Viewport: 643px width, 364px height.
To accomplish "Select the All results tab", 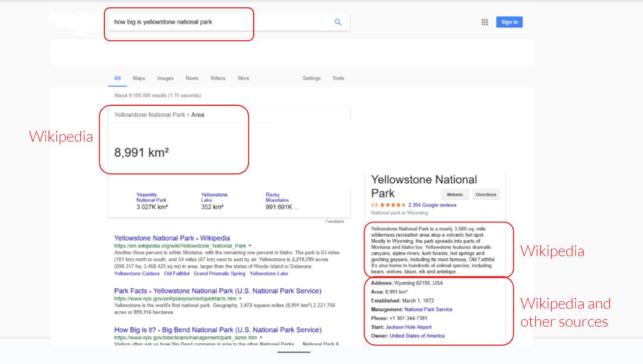I will (x=117, y=78).
